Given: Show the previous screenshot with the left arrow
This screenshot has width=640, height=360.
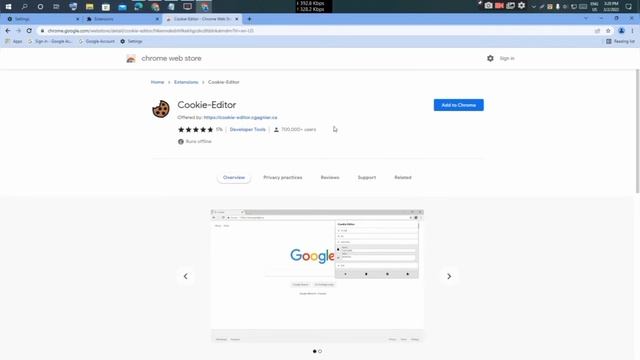Looking at the screenshot, I should click(x=186, y=276).
